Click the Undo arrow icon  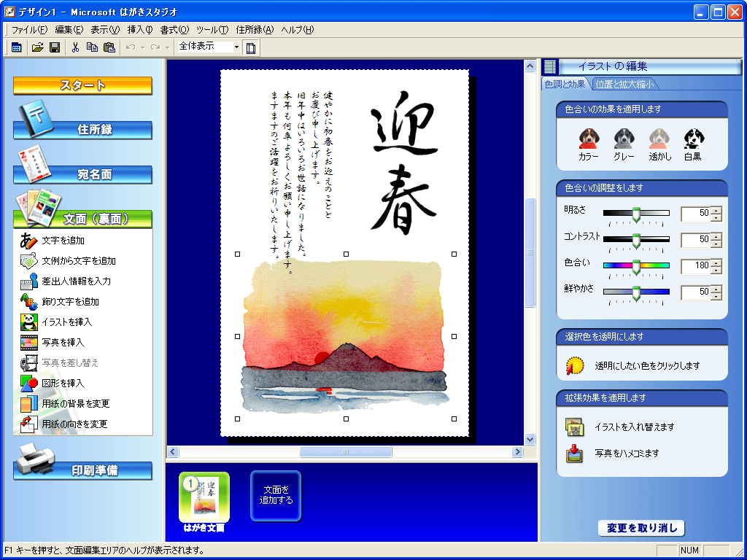(x=131, y=47)
